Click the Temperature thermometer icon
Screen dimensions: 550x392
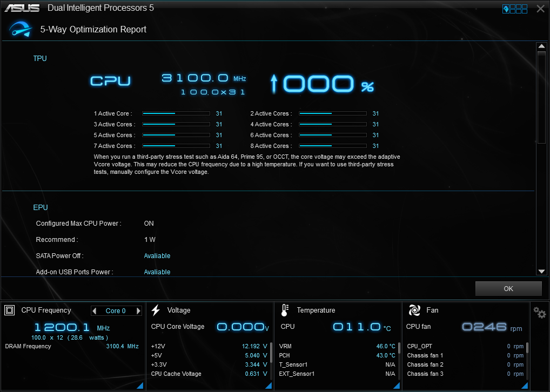pyautogui.click(x=285, y=310)
